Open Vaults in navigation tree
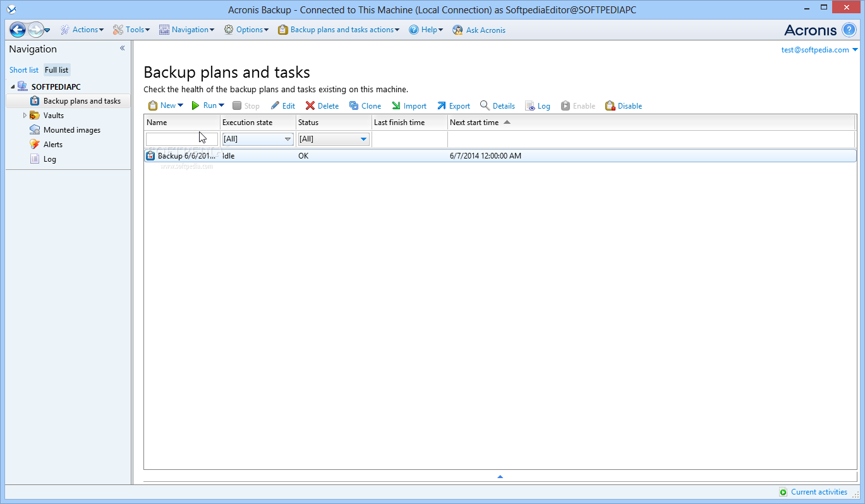The width and height of the screenshot is (865, 504). coord(54,116)
